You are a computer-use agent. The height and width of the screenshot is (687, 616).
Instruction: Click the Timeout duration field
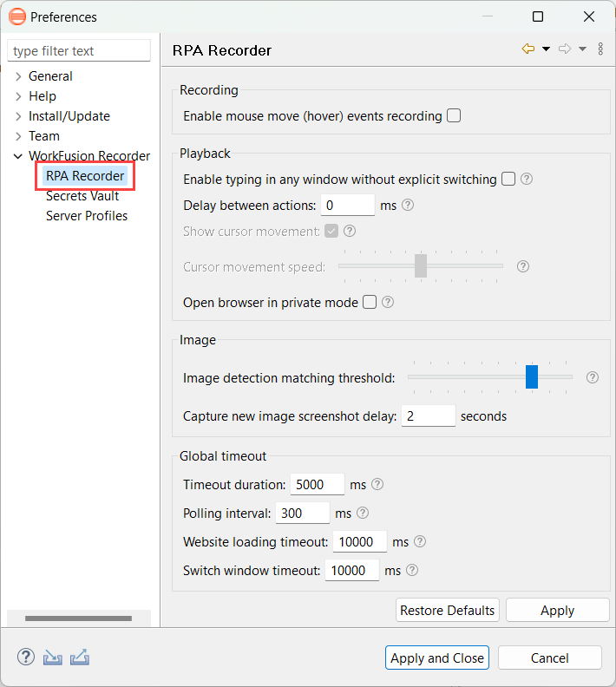pyautogui.click(x=318, y=484)
